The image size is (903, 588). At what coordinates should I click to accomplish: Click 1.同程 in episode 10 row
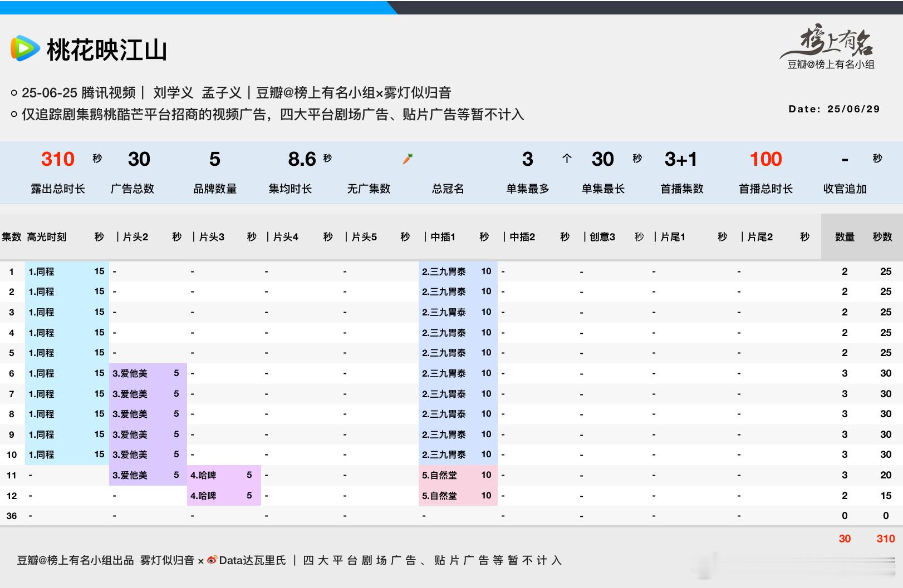click(x=41, y=454)
